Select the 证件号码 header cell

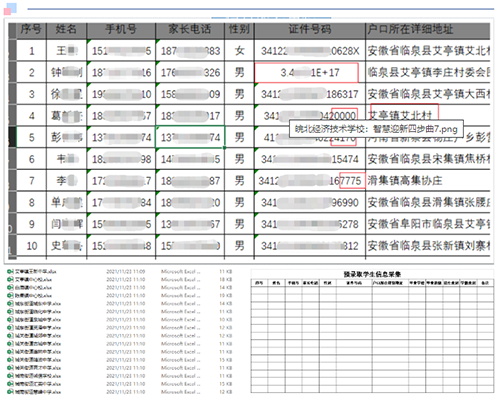tap(310, 30)
